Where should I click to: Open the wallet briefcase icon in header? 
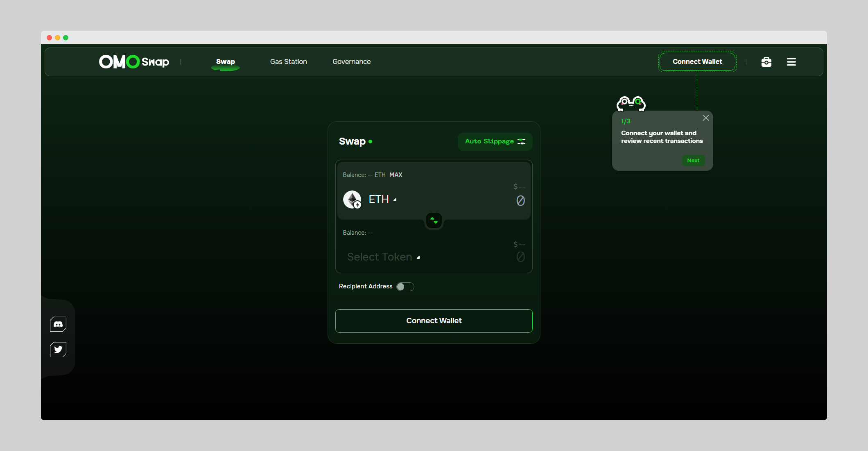766,62
